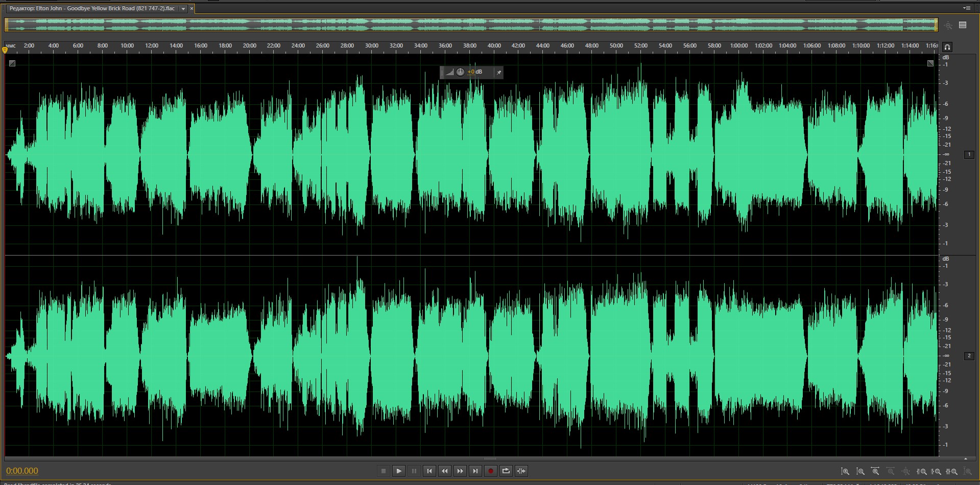
Task: Click the red Record button
Action: point(491,471)
